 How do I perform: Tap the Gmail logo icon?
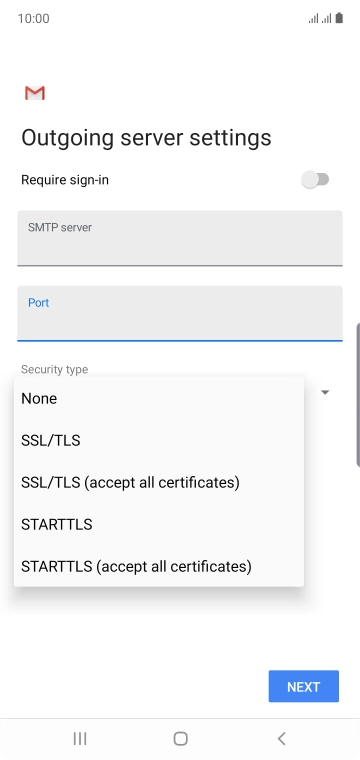click(x=35, y=93)
